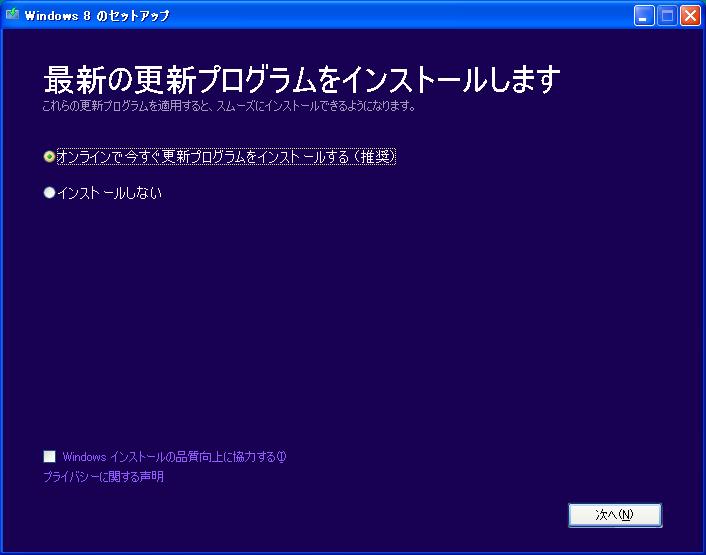Select the インストールしない radio button
The width and height of the screenshot is (706, 555).
pyautogui.click(x=49, y=193)
